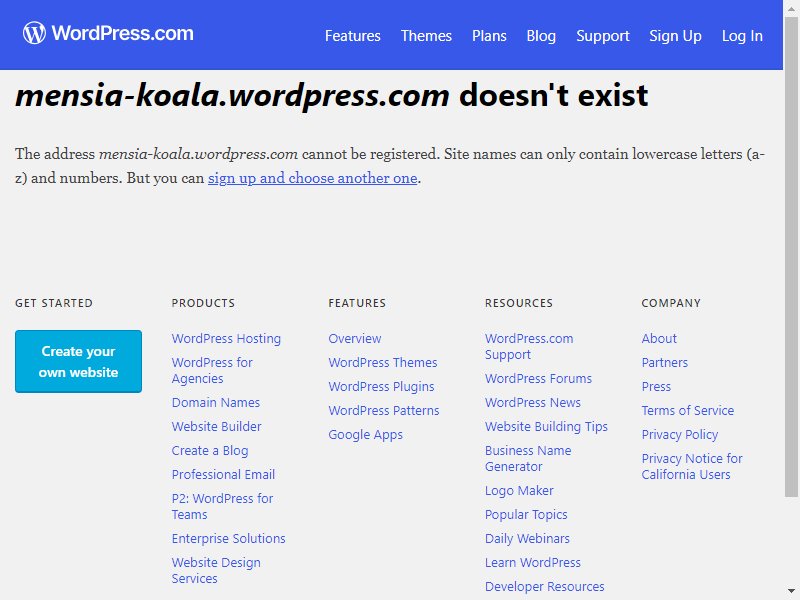Select the Create a Blog link
The width and height of the screenshot is (800, 600).
210,451
